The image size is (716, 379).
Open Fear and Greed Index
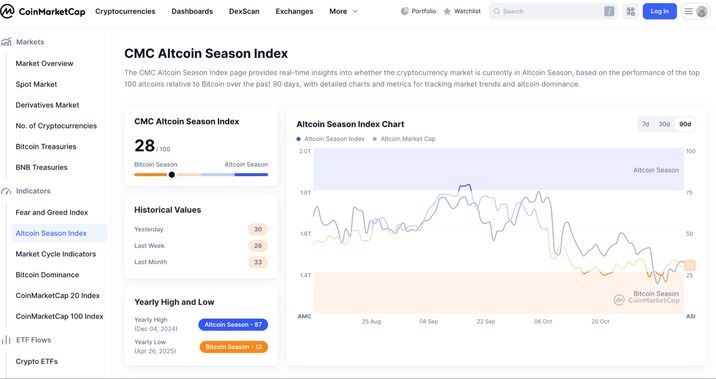click(52, 213)
